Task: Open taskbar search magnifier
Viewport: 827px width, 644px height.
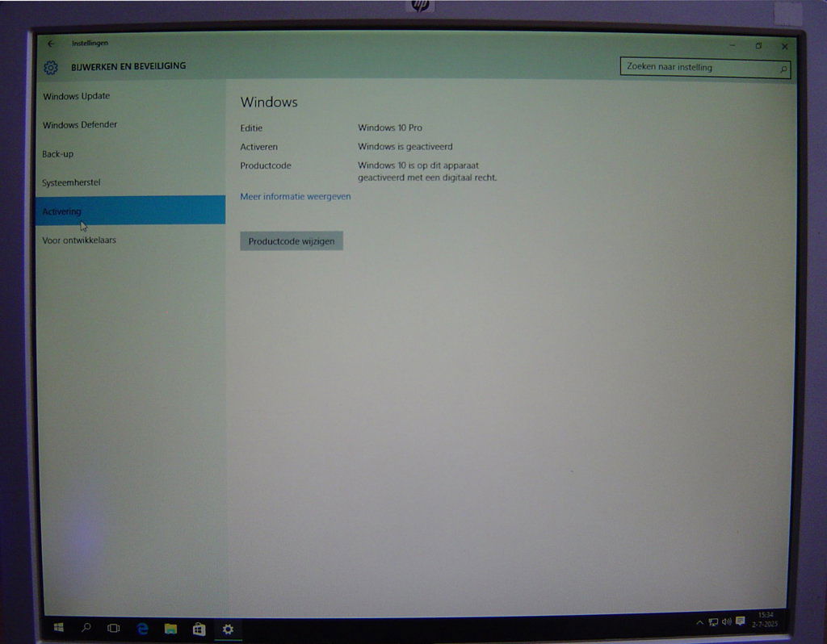Action: coord(86,627)
